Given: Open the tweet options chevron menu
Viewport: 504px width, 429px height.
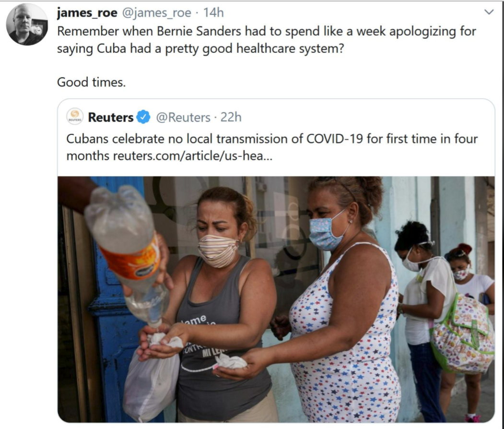Looking at the screenshot, I should pyautogui.click(x=489, y=12).
